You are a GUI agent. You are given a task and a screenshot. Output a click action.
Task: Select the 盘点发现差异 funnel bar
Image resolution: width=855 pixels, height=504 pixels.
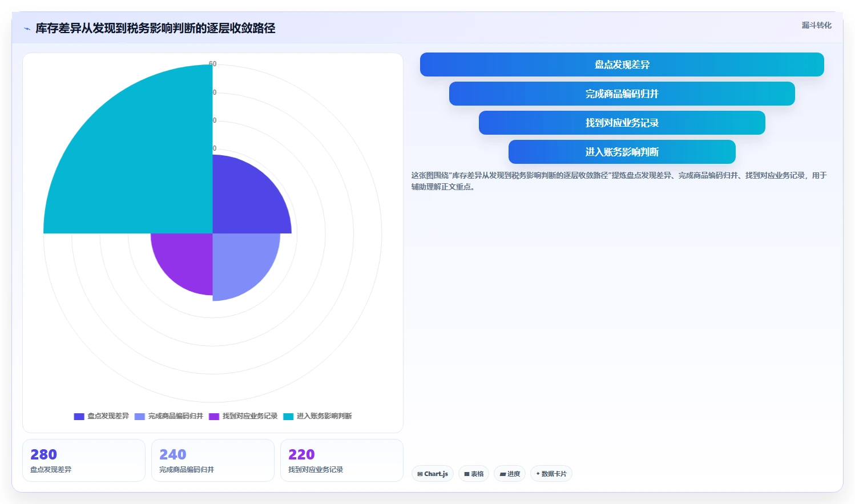[622, 64]
